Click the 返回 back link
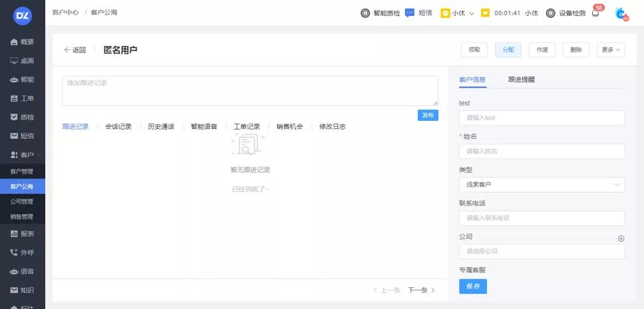This screenshot has height=309, width=644. click(x=75, y=50)
